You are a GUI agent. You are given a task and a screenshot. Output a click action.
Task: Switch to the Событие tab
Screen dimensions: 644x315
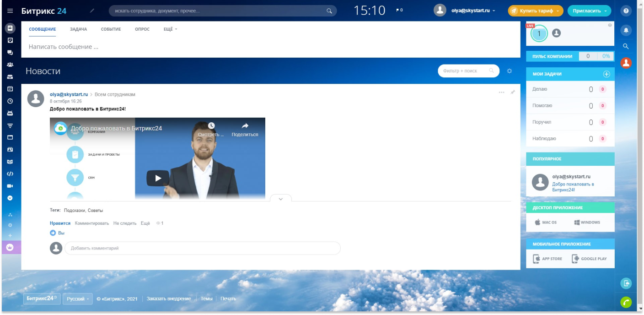111,29
